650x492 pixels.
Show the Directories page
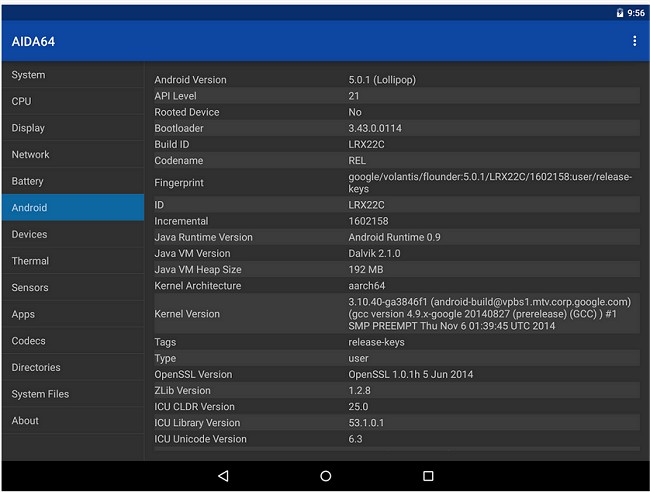point(72,367)
